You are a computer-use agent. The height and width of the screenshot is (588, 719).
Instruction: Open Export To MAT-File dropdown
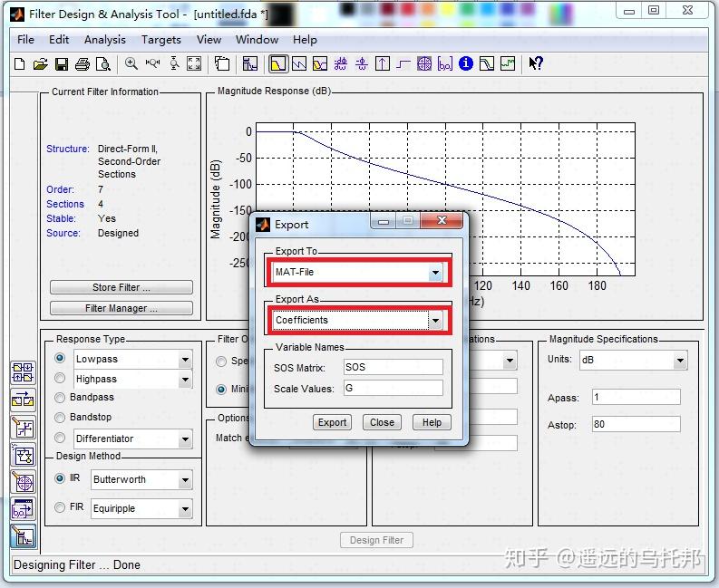pyautogui.click(x=435, y=273)
